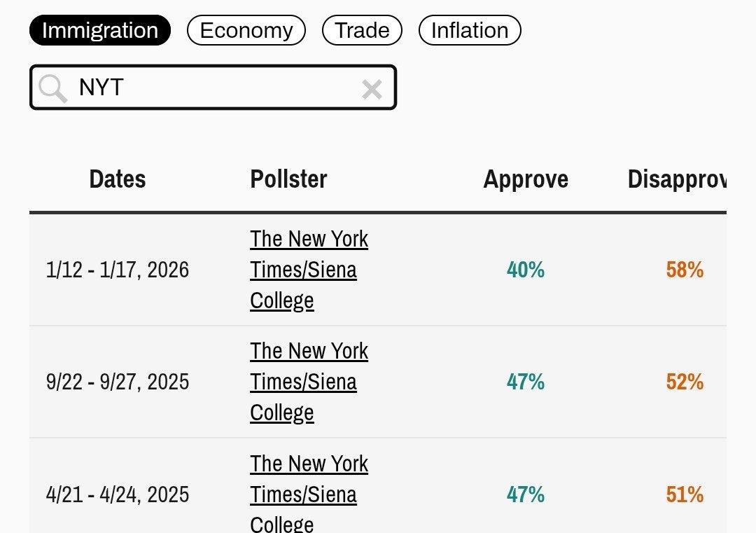Click the 1/12 - 1/17, 2026 date cell
Image resolution: width=756 pixels, height=533 pixels.
click(118, 270)
